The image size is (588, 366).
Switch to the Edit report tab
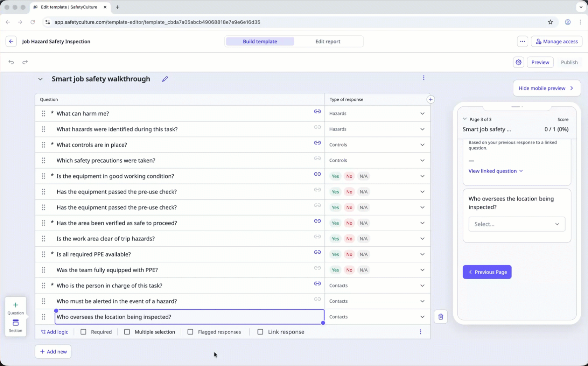point(328,41)
